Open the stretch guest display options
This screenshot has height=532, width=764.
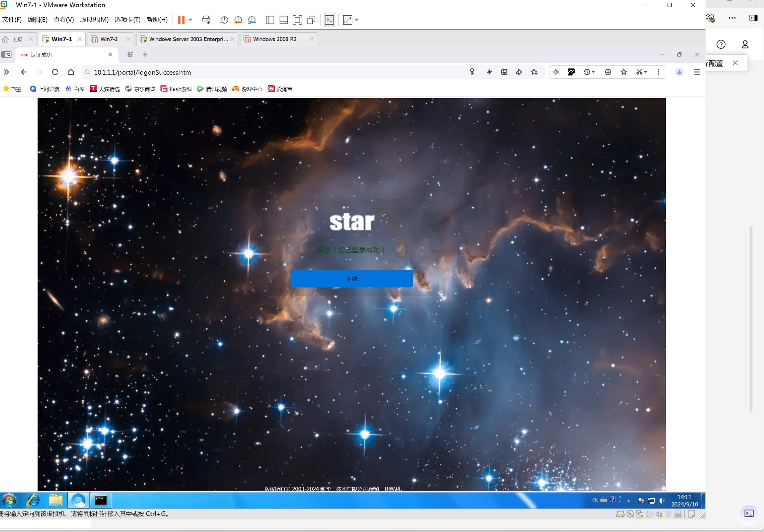click(x=348, y=20)
